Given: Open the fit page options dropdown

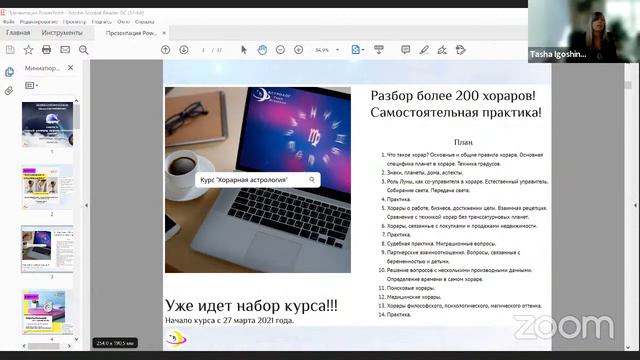Looking at the screenshot, I should click(358, 50).
